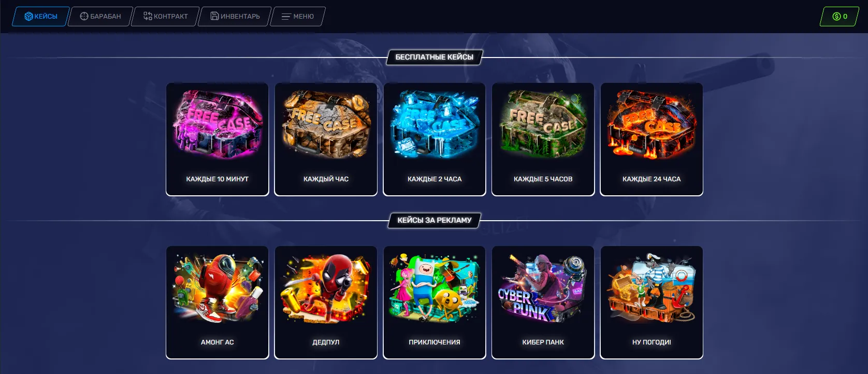Expand the Меню hamburger menu
This screenshot has width=868, height=374.
[298, 16]
